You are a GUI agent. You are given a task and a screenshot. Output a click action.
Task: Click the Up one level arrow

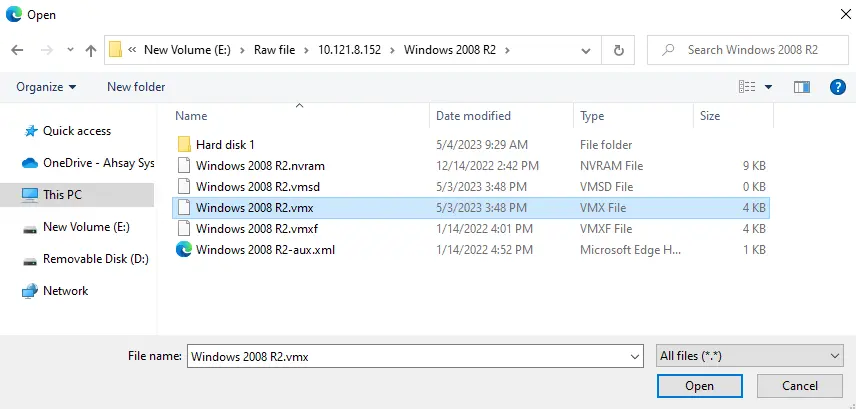click(91, 50)
